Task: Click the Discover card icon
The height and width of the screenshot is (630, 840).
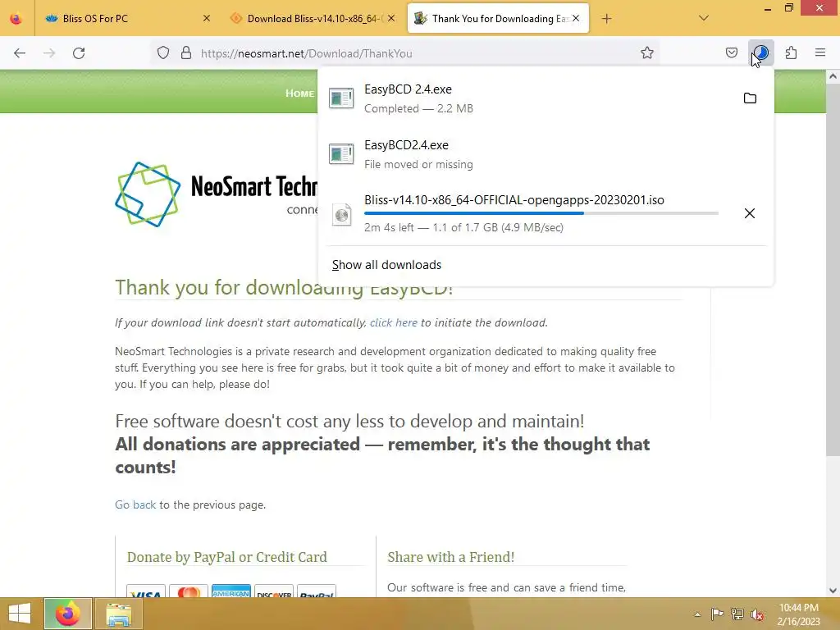Action: (x=274, y=591)
